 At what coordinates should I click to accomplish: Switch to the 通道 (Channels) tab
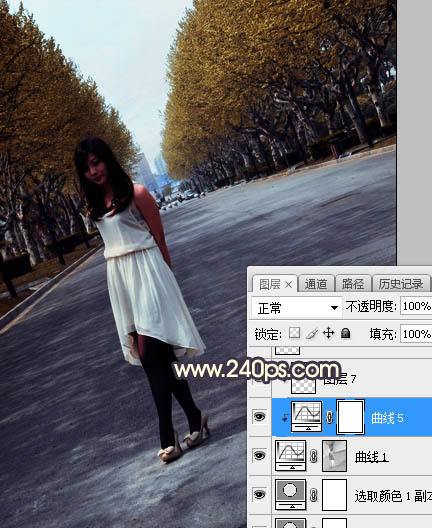(x=316, y=284)
